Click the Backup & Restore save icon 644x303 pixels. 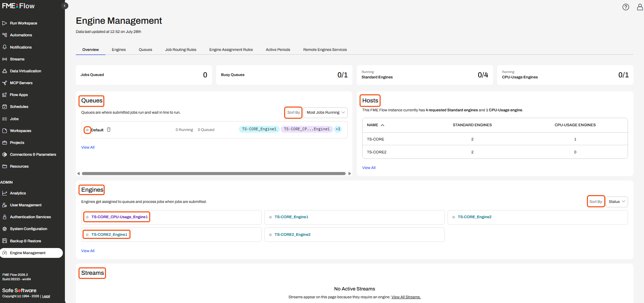pos(5,241)
